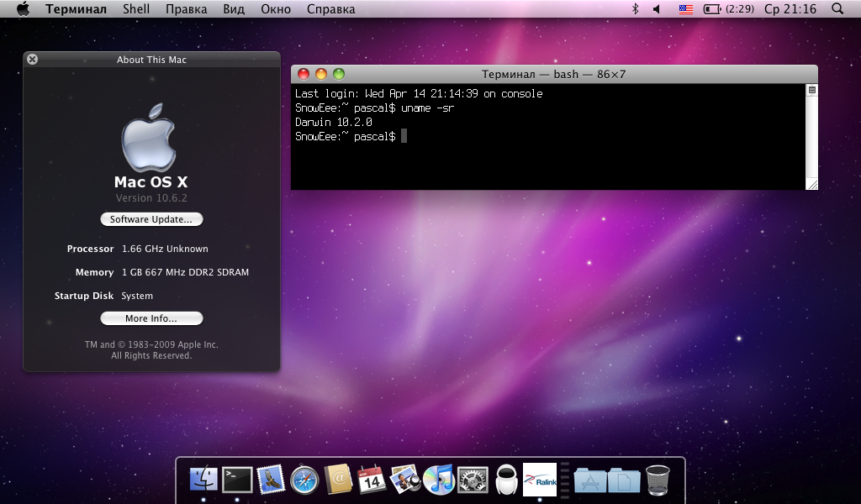Click the split pane icon above Terminal's scrollbar
The height and width of the screenshot is (504, 861).
coord(812,90)
